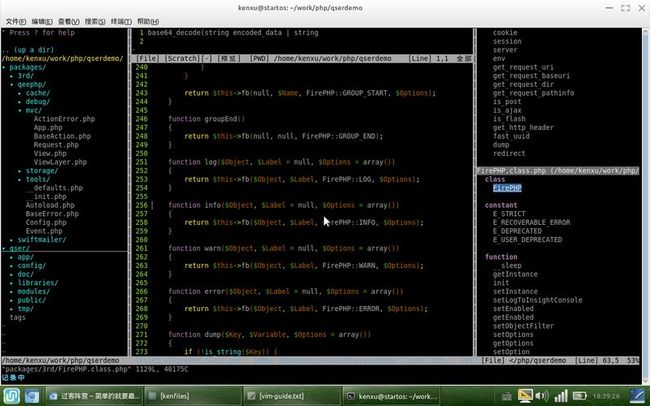Open Config.php in file tree

tap(46, 223)
